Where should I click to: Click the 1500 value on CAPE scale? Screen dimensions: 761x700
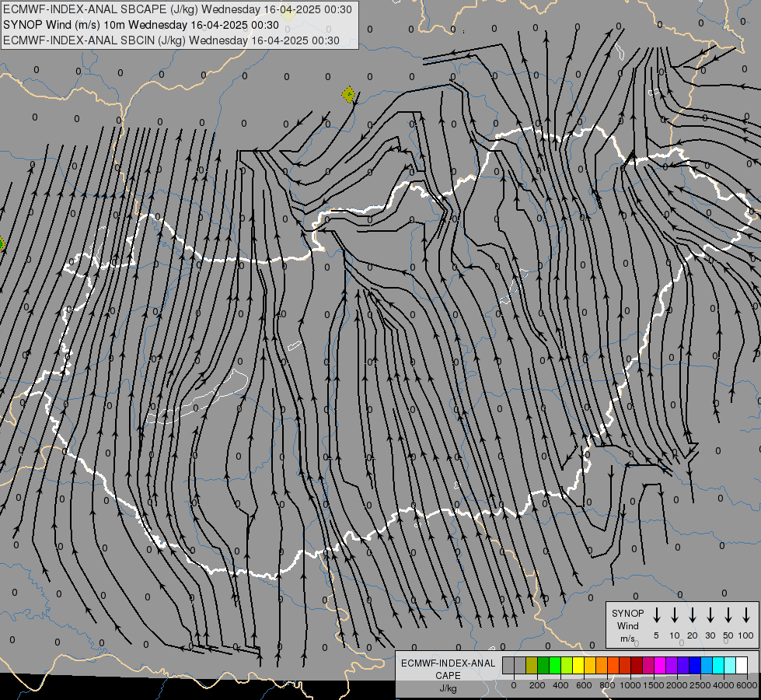coord(654,685)
